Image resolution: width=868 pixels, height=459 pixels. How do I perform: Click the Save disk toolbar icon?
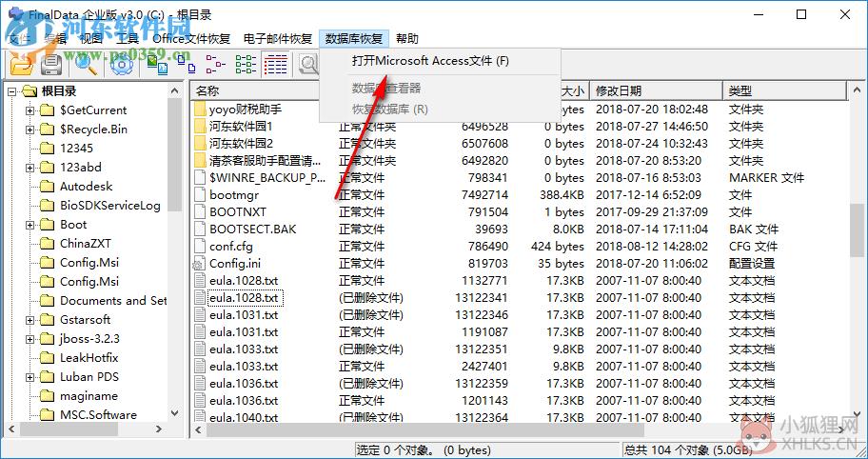[x=52, y=64]
